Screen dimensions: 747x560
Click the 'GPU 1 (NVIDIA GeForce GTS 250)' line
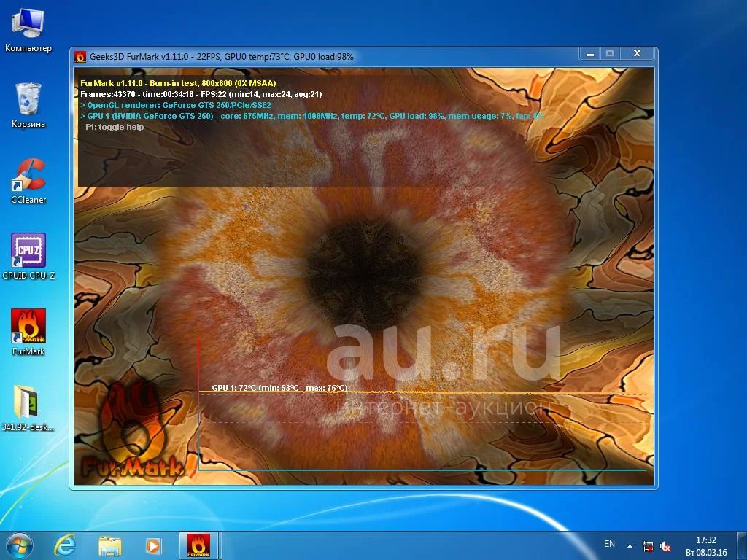[x=312, y=116]
